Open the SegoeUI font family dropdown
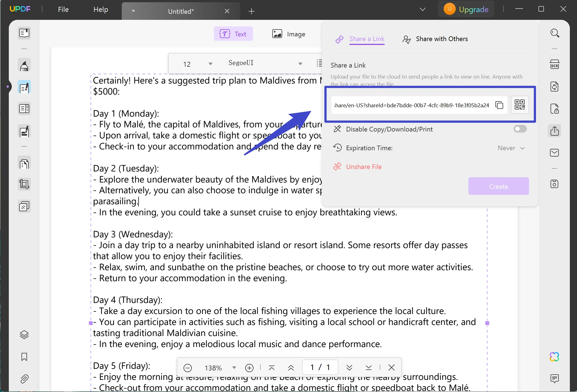Screen dimensions: 577x392 pos(300,63)
